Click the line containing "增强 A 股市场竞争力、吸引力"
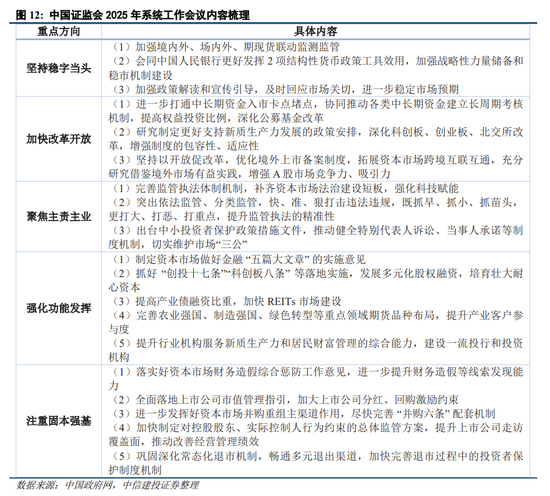The width and height of the screenshot is (550, 496). (249, 174)
